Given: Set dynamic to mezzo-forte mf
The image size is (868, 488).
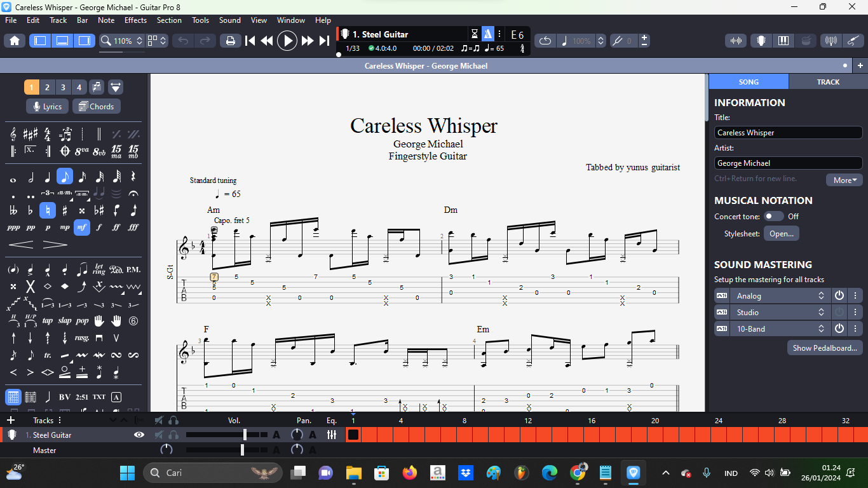Looking at the screenshot, I should (82, 227).
